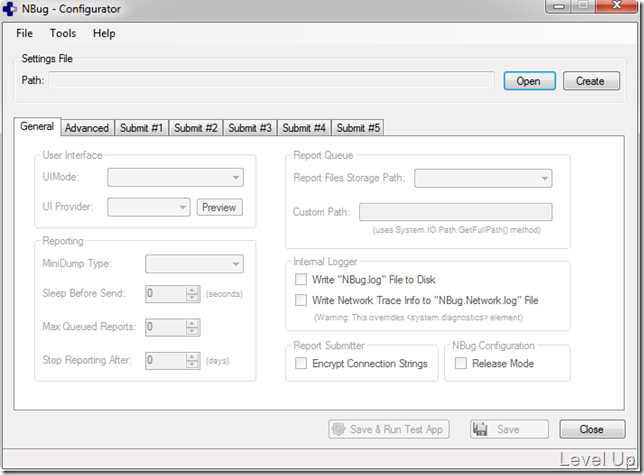The height and width of the screenshot is (475, 644).
Task: Open the Tools menu
Action: point(62,33)
